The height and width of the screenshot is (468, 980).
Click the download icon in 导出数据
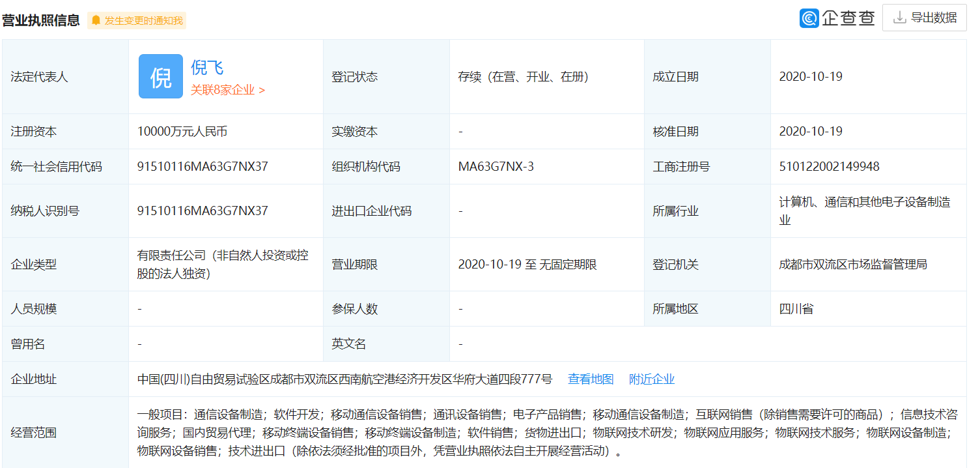[899, 18]
